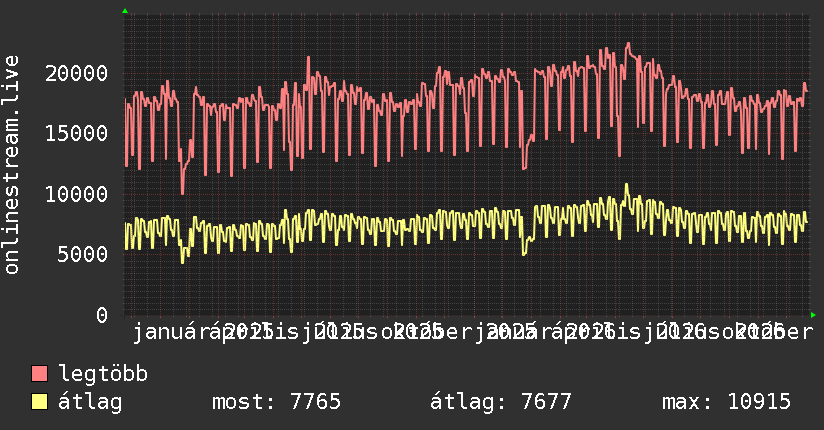Click green arrow at x-axis right end

pos(813,315)
